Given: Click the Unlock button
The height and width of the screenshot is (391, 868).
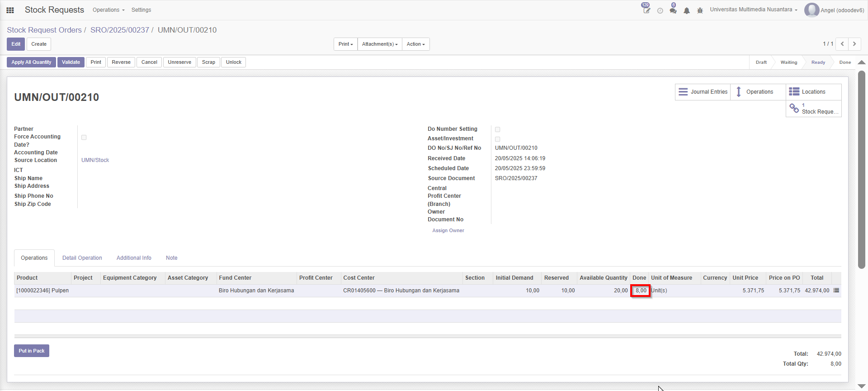Looking at the screenshot, I should coord(234,62).
